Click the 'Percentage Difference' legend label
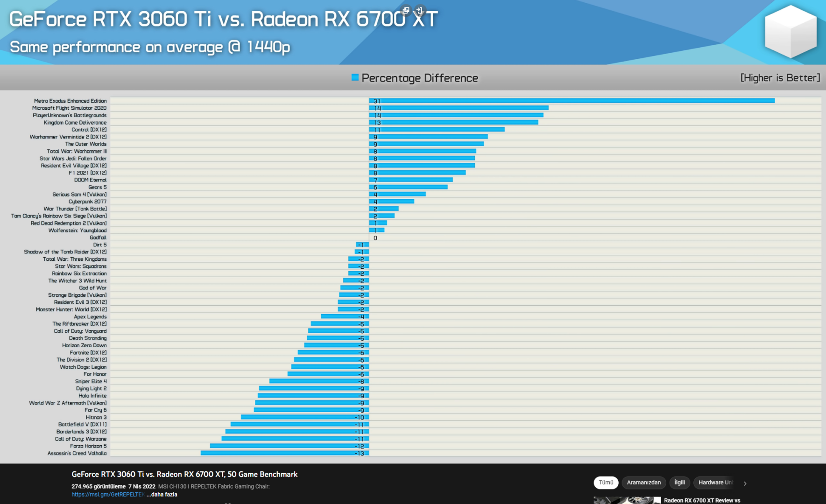826x504 pixels. coord(420,78)
